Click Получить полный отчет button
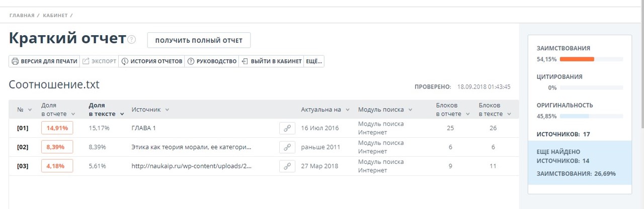The width and height of the screenshot is (644, 209). coord(199,40)
